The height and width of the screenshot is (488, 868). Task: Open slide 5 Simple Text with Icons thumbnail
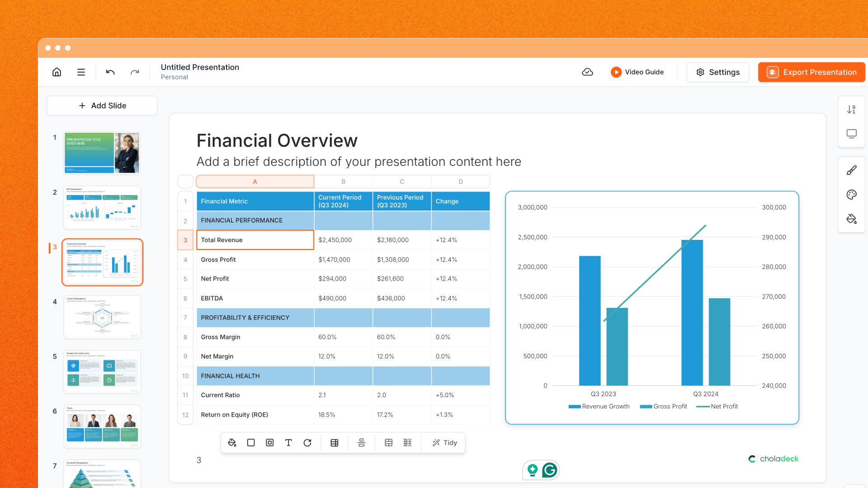point(102,372)
